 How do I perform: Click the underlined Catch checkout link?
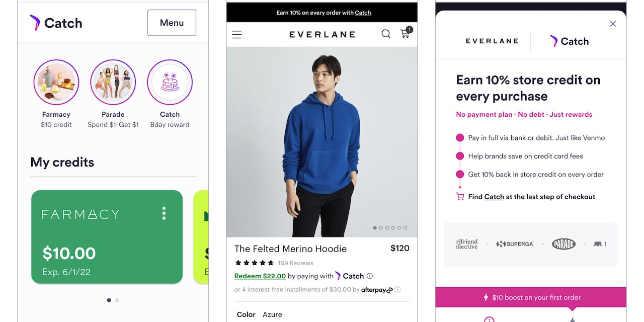tap(494, 197)
